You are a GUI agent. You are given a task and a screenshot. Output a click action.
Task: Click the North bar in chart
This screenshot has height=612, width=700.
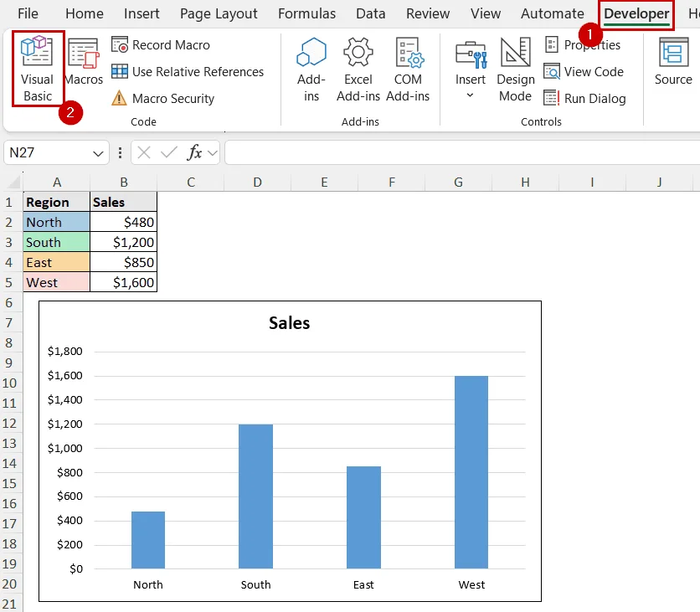(x=148, y=540)
